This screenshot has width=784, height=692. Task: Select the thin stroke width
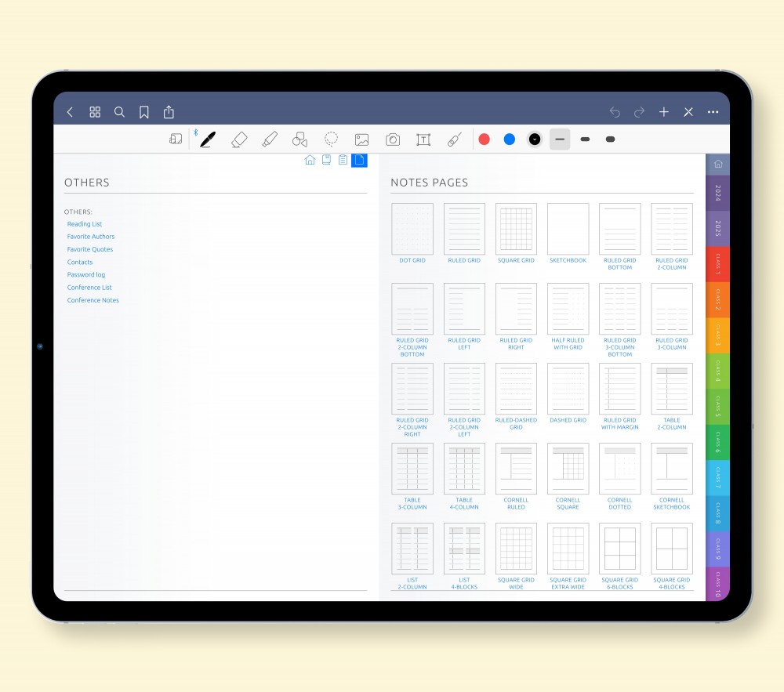(x=560, y=139)
